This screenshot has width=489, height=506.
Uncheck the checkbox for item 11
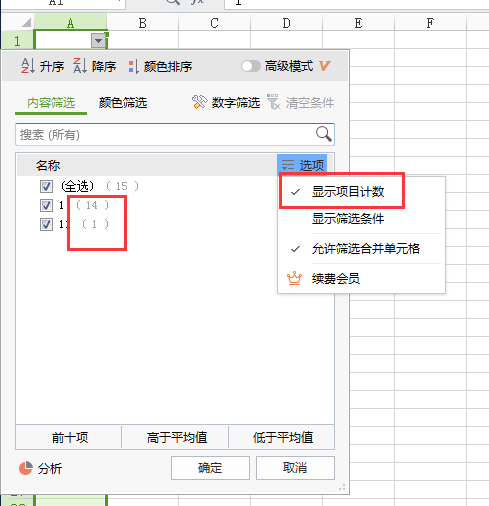46,224
